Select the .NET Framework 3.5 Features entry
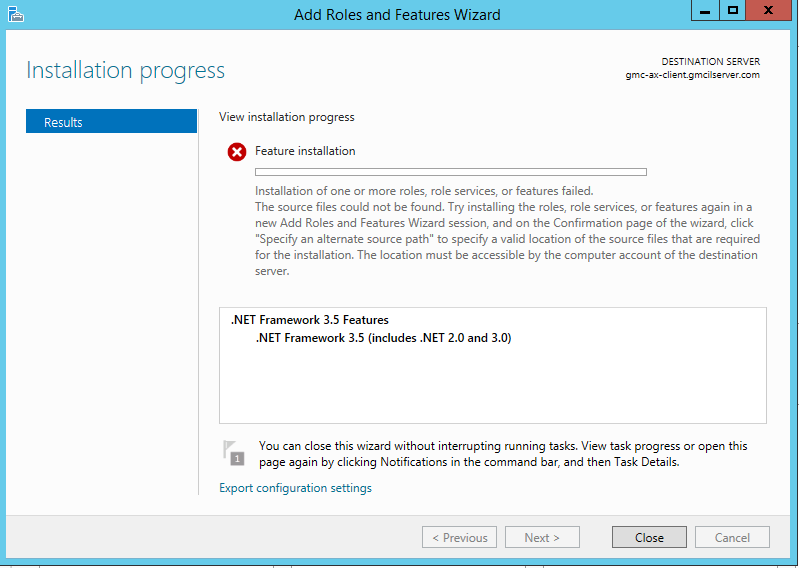 coord(309,320)
